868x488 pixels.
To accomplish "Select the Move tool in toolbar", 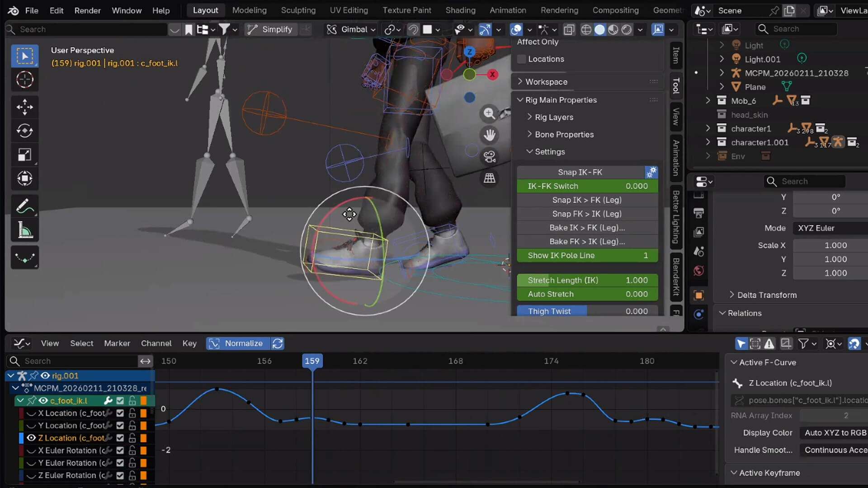I will click(x=24, y=107).
